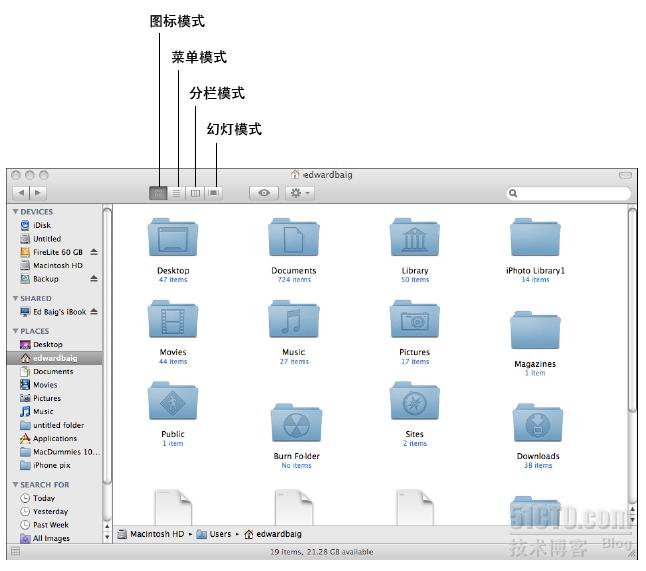Select the Public folder icon

173,401
